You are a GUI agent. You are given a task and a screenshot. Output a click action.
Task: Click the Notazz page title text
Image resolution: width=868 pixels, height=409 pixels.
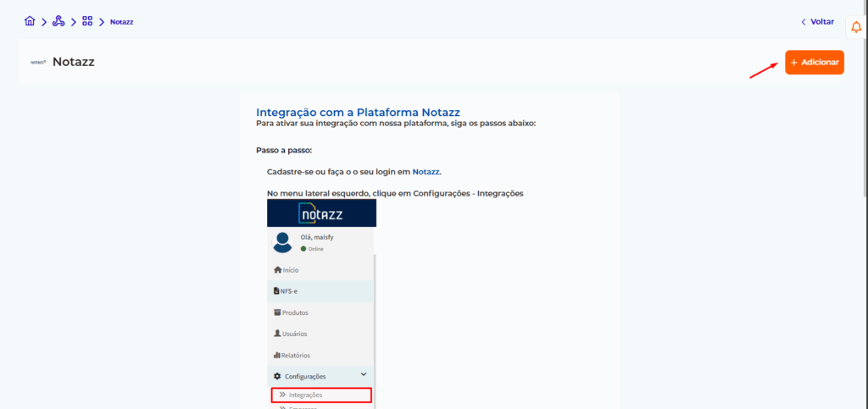coord(74,62)
